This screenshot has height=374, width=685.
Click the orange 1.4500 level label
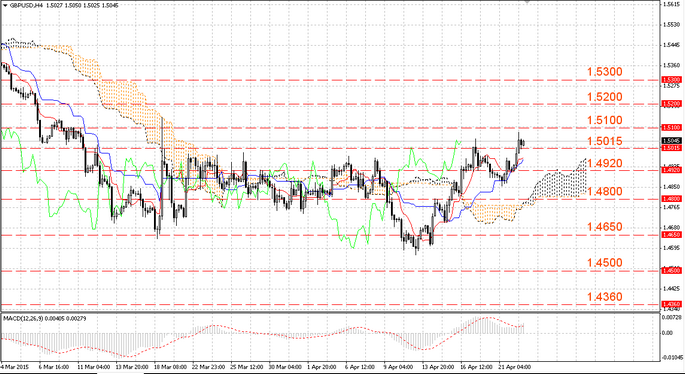tap(605, 262)
